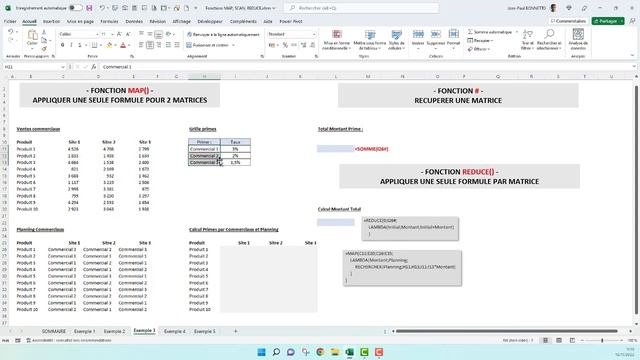Open the Exemple 4 sheet tab
Image resolution: width=640 pixels, height=360 pixels.
tap(175, 331)
